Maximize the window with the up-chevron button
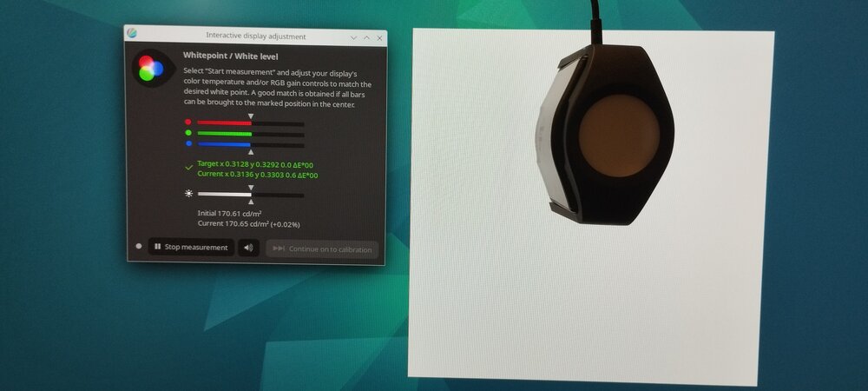Image resolution: width=868 pixels, height=391 pixels. (x=366, y=37)
